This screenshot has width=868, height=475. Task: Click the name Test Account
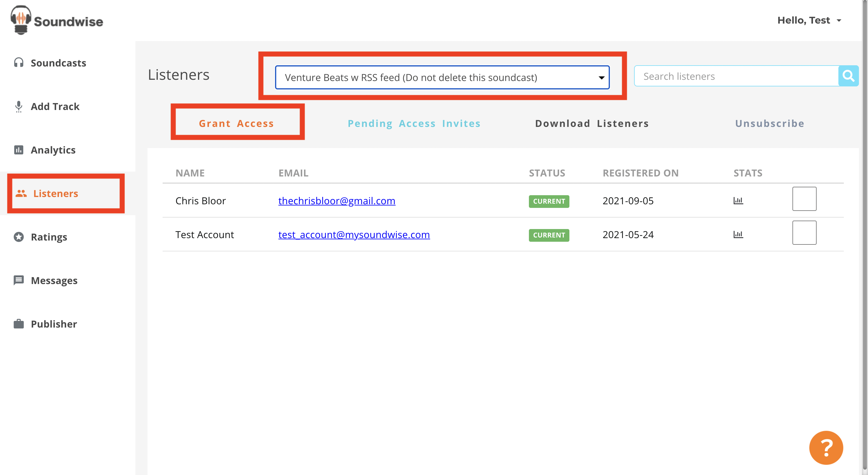[x=205, y=234]
